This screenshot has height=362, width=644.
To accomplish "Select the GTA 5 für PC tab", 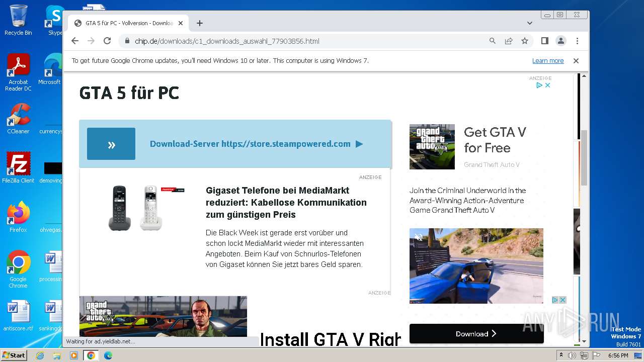I will 128,23.
